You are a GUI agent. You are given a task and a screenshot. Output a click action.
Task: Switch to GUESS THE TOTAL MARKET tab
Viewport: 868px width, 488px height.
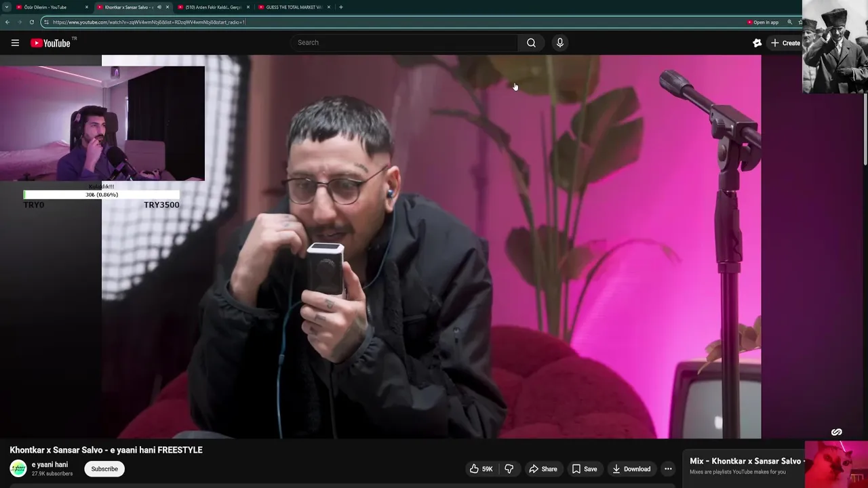point(293,7)
